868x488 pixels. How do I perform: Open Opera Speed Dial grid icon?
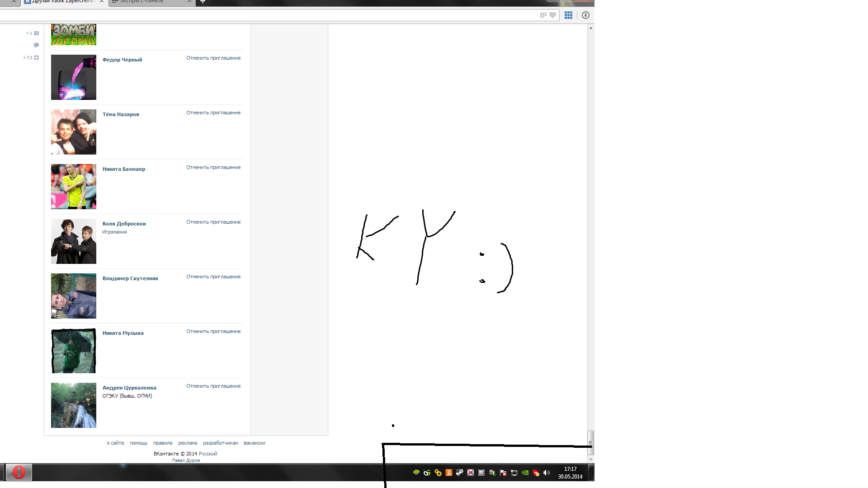568,15
